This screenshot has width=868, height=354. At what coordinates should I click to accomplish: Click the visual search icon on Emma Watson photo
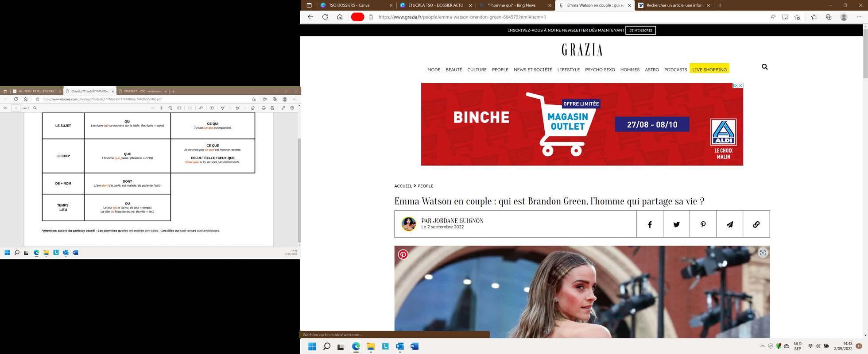point(763,253)
